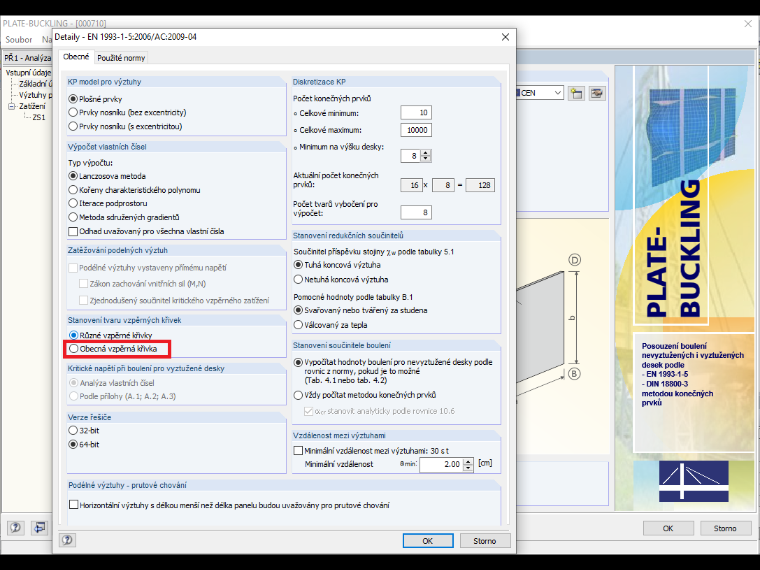Screen dimensions: 760x570
Task: Close the main PLATE-BUCKLING window
Action: 748,24
